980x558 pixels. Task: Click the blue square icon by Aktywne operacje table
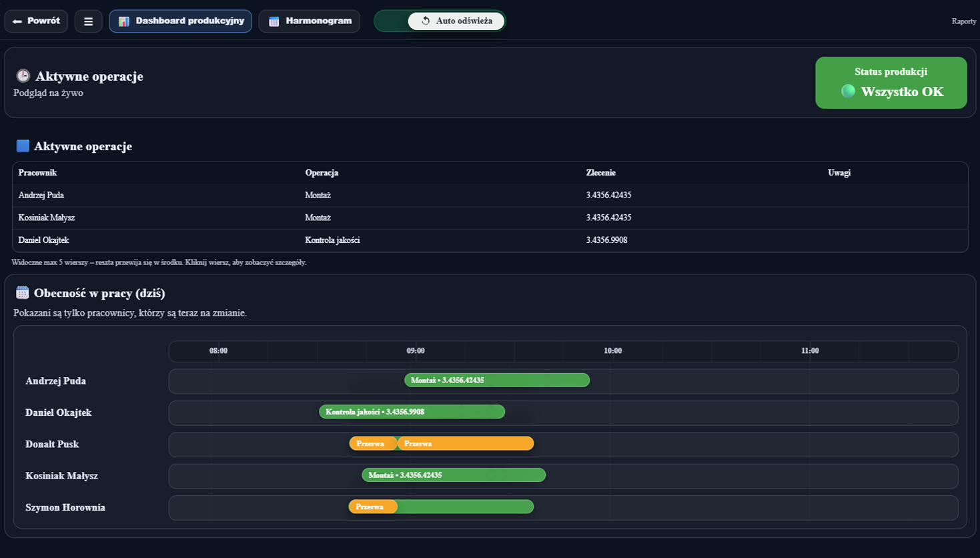23,146
